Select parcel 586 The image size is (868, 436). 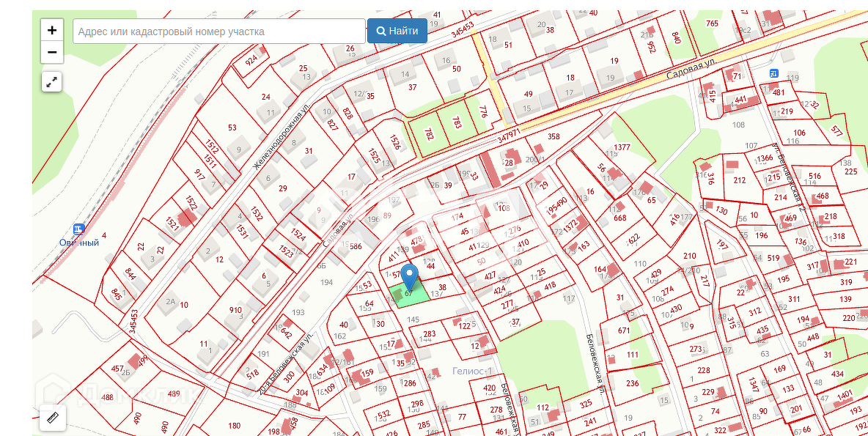click(356, 247)
